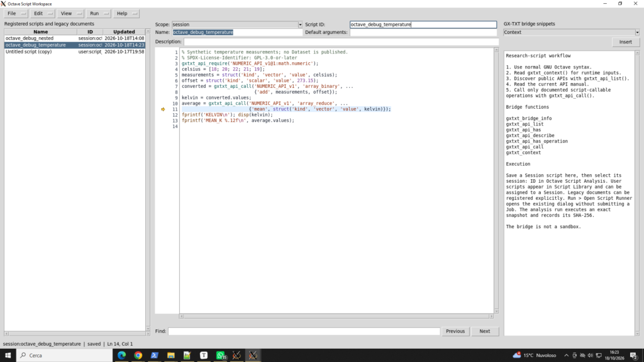Click the taskbar clock showing 16:23

click(614, 356)
